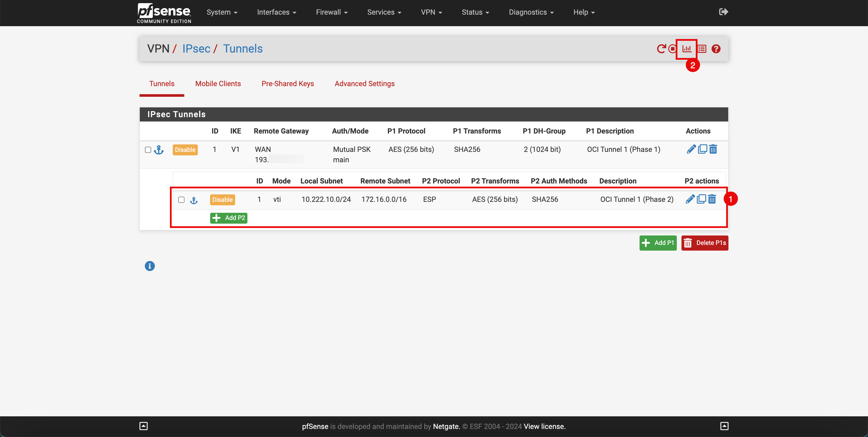This screenshot has width=868, height=437.
Task: Click the delete trash icon for Phase 2
Action: click(713, 199)
